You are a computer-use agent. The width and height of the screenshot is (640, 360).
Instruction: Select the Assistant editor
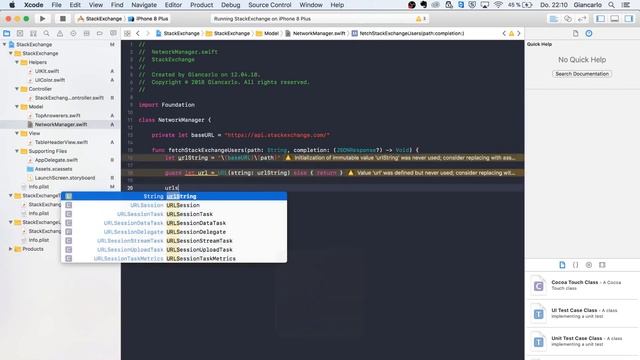568,19
